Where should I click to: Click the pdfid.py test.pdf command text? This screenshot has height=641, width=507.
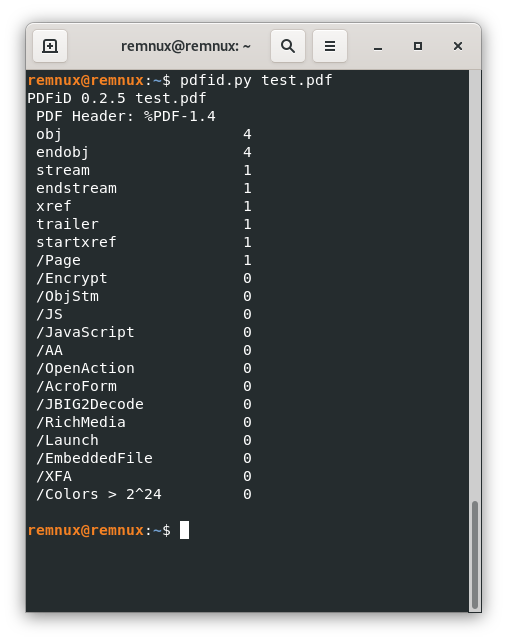[256, 80]
